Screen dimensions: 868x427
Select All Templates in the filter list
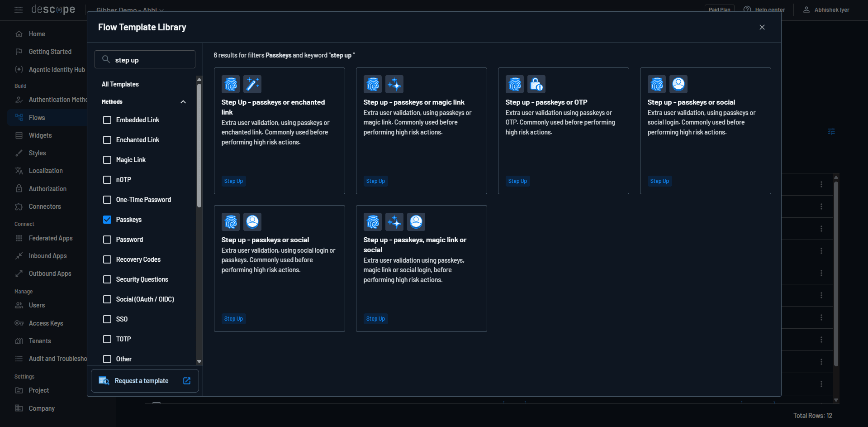pyautogui.click(x=120, y=84)
